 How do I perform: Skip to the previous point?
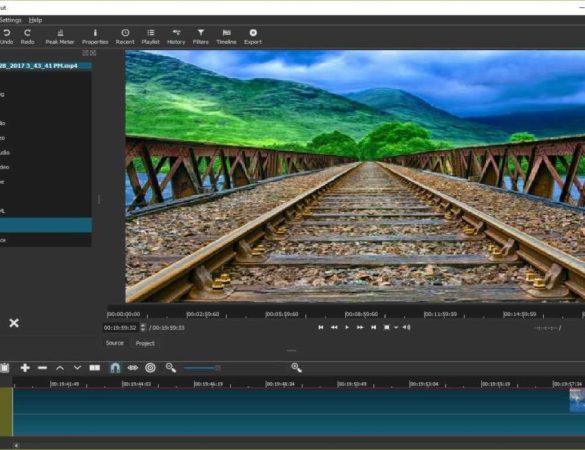coord(321,327)
